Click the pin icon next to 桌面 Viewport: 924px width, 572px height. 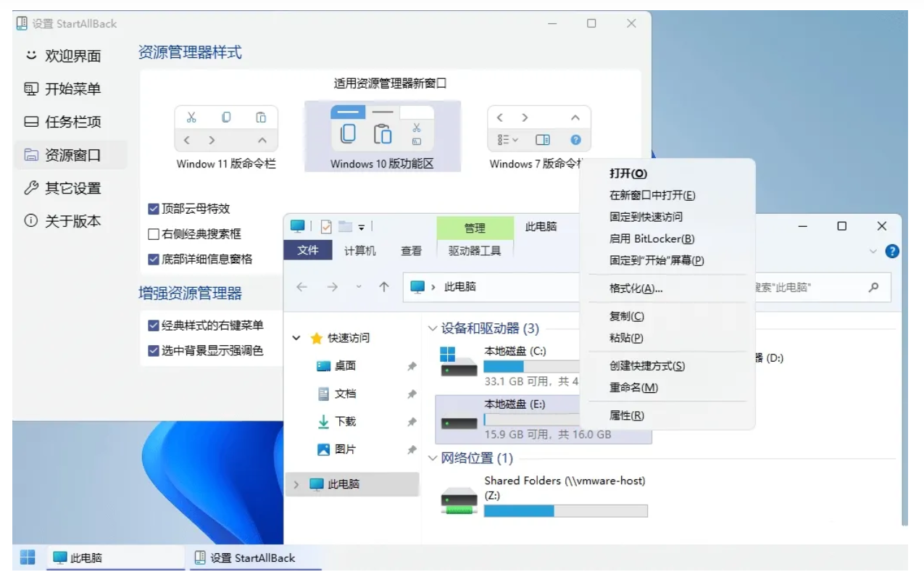[412, 366]
